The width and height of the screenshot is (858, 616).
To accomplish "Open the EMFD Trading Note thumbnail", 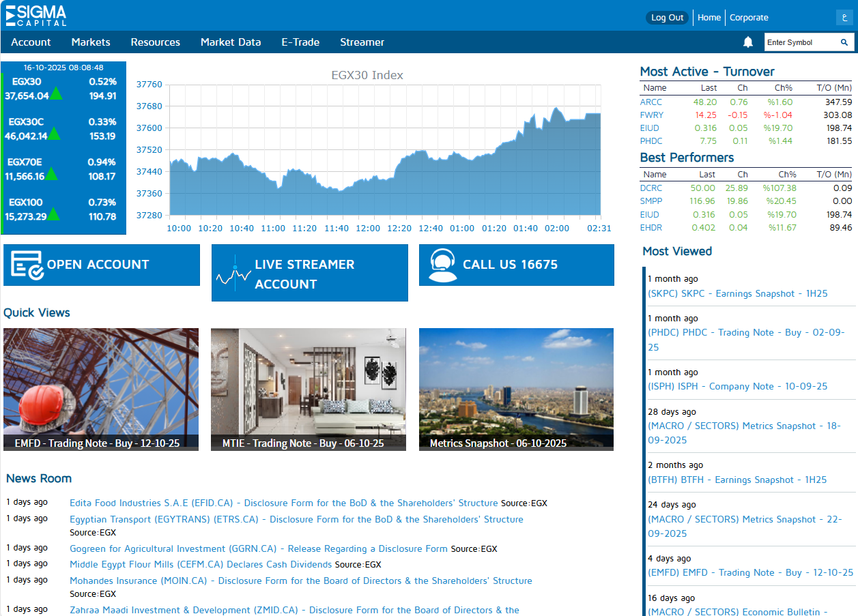I will (101, 389).
